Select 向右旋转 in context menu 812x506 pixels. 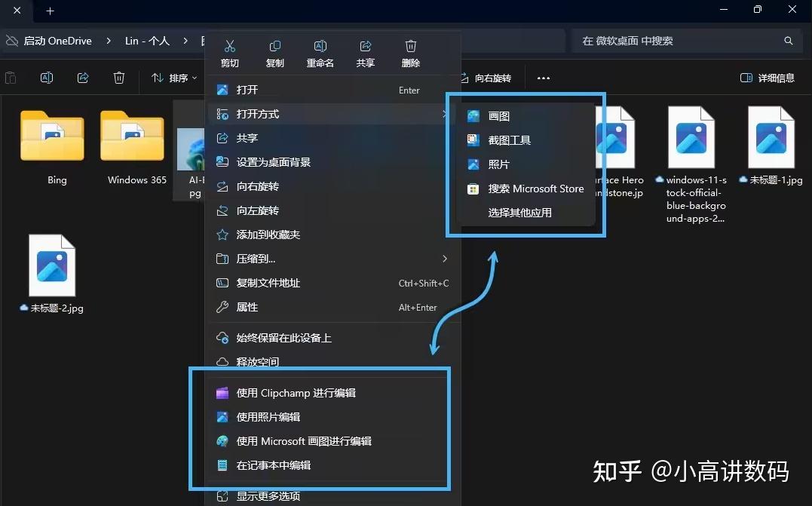332,186
